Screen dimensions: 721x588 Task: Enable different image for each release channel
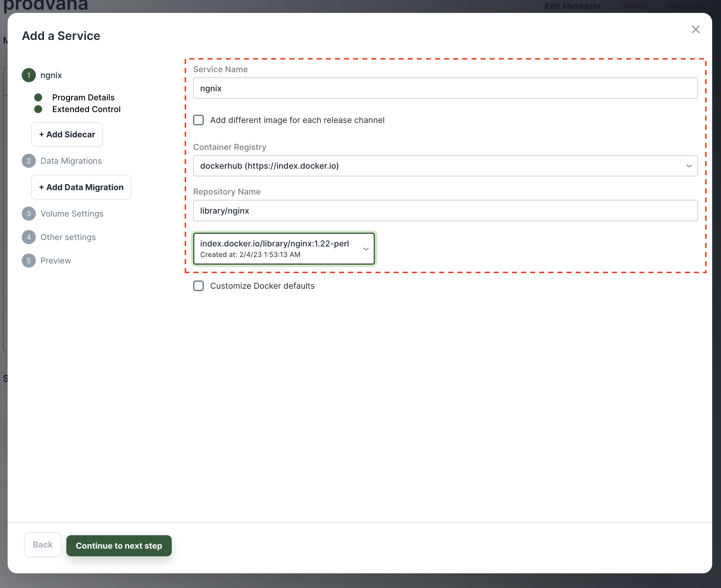198,120
